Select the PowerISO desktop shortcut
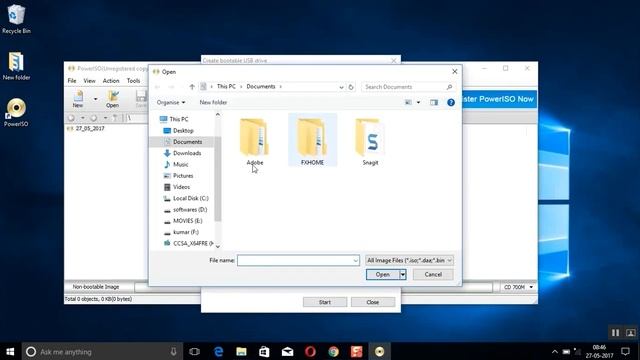Viewport: 640px width, 360px height. click(x=16, y=112)
